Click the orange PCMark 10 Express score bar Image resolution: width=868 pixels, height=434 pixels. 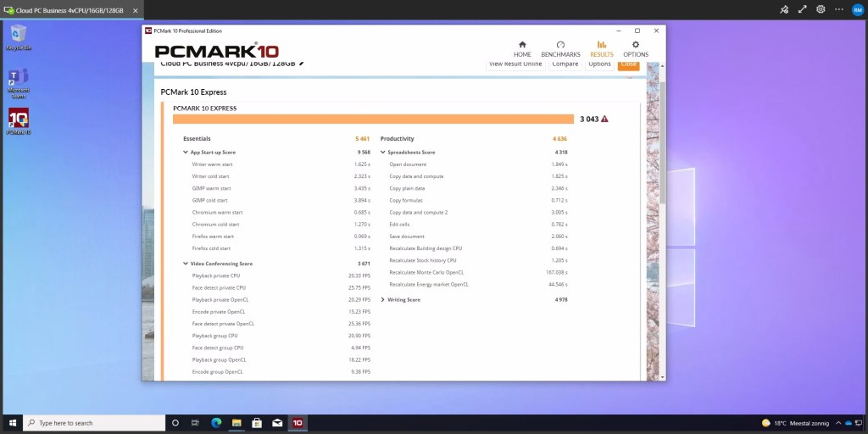[x=373, y=119]
